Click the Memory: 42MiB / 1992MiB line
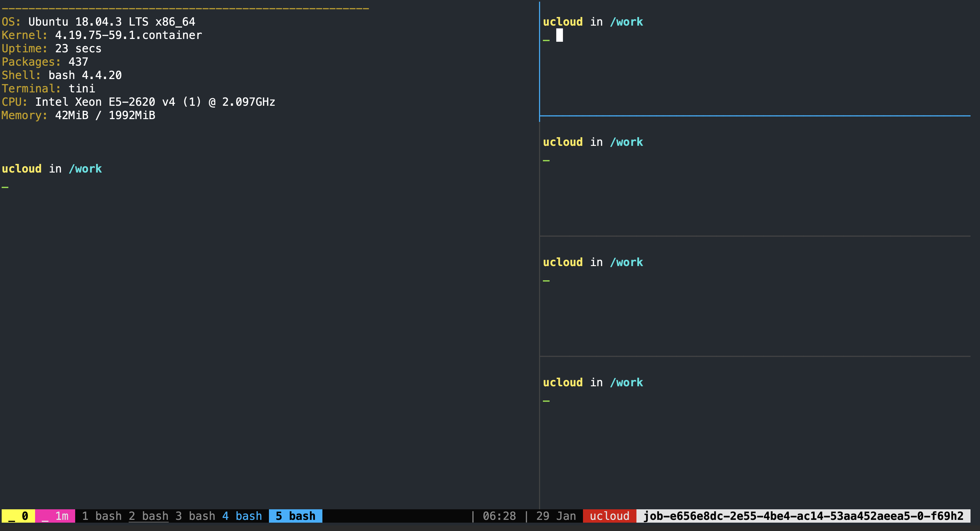Viewport: 980px width, 531px height. (x=78, y=115)
